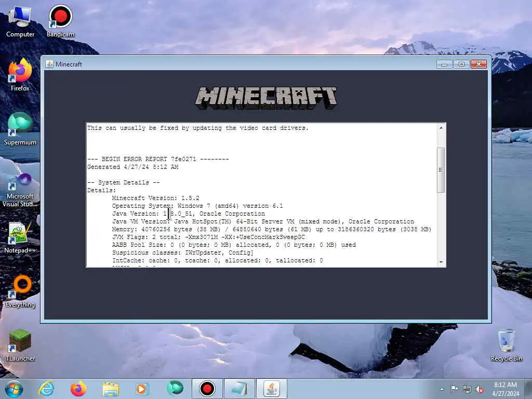Viewport: 532px width, 399px height.
Task: Click the 'Minecraft Version: 1.5.2' line
Action: tap(156, 198)
